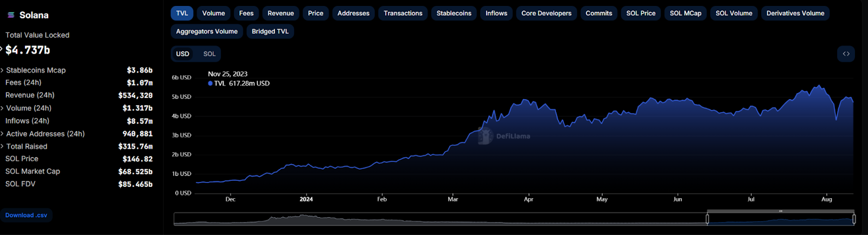Enable the SOL MCap metric
Screen dimensions: 868x235
click(x=686, y=13)
